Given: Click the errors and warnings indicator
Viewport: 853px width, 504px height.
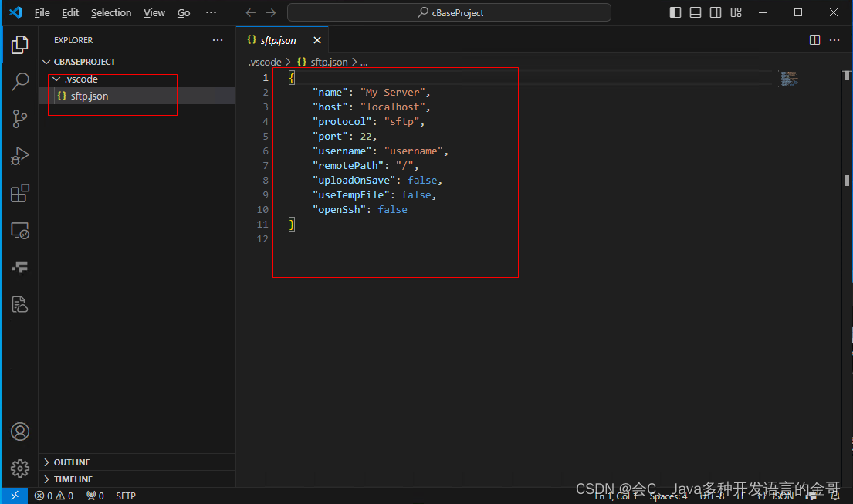Looking at the screenshot, I should 53,496.
